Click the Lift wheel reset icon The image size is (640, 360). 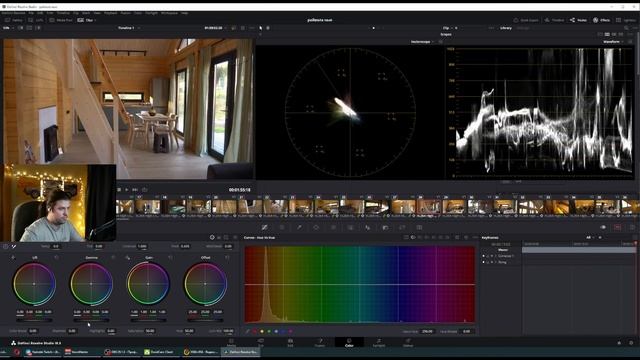click(56, 258)
